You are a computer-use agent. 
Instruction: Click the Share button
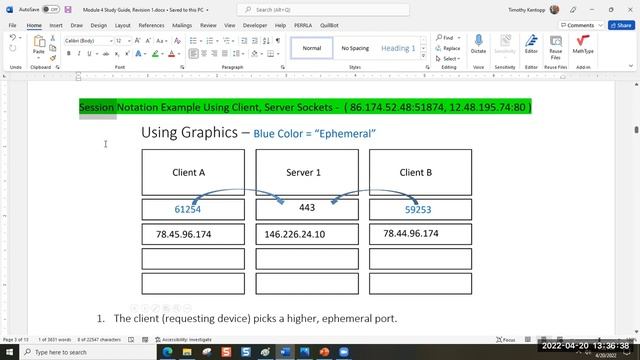621,25
